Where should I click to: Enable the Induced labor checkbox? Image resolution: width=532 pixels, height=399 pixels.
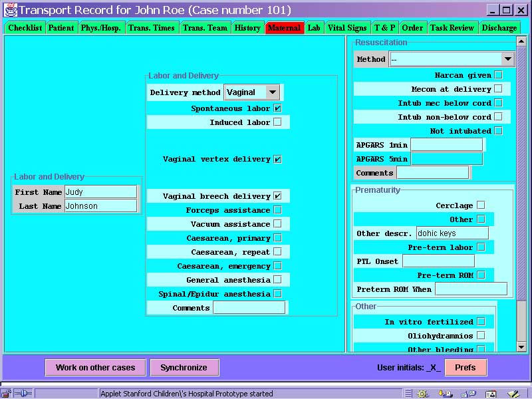(x=277, y=122)
